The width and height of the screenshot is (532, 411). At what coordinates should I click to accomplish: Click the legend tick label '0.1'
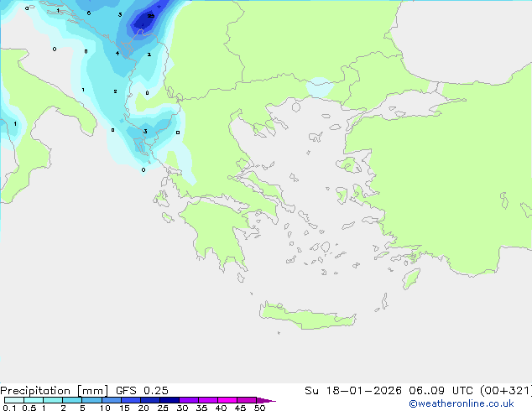[9, 408]
